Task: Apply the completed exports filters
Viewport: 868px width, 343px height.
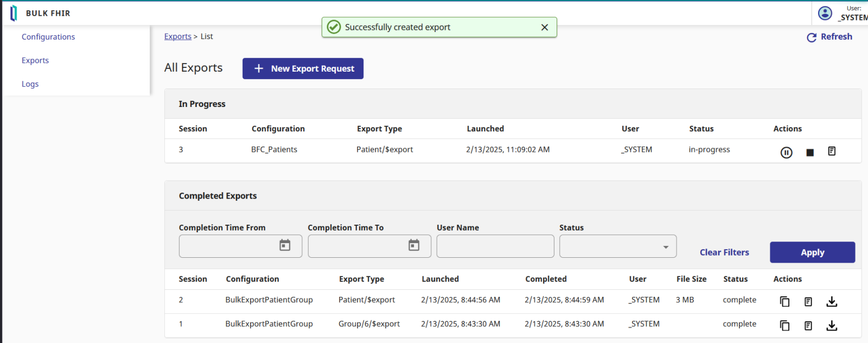Action: [813, 252]
